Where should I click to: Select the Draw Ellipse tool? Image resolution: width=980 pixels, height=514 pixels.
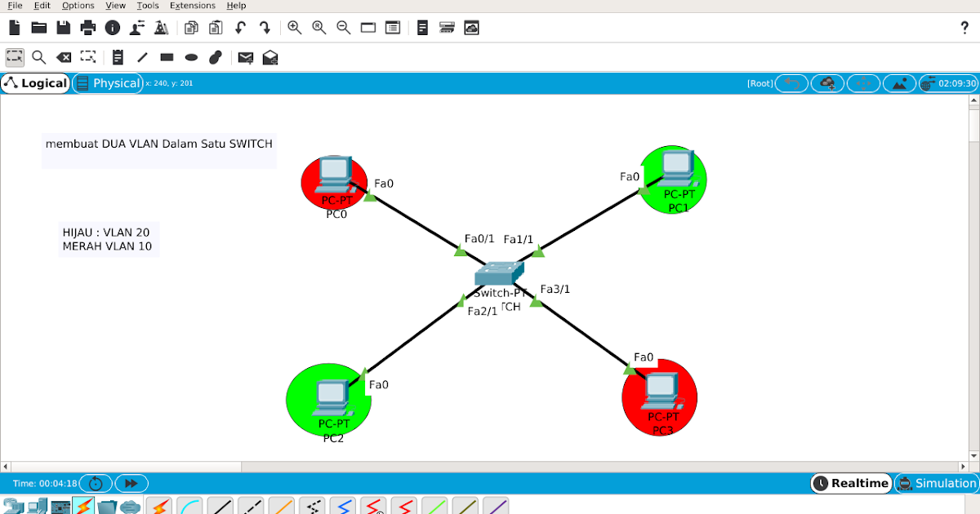tap(189, 57)
